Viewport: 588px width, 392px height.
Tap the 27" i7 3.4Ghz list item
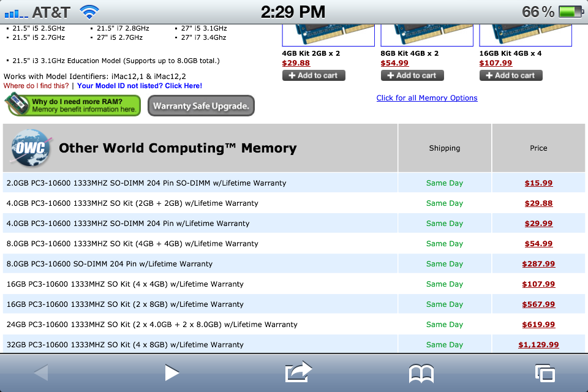(x=203, y=37)
